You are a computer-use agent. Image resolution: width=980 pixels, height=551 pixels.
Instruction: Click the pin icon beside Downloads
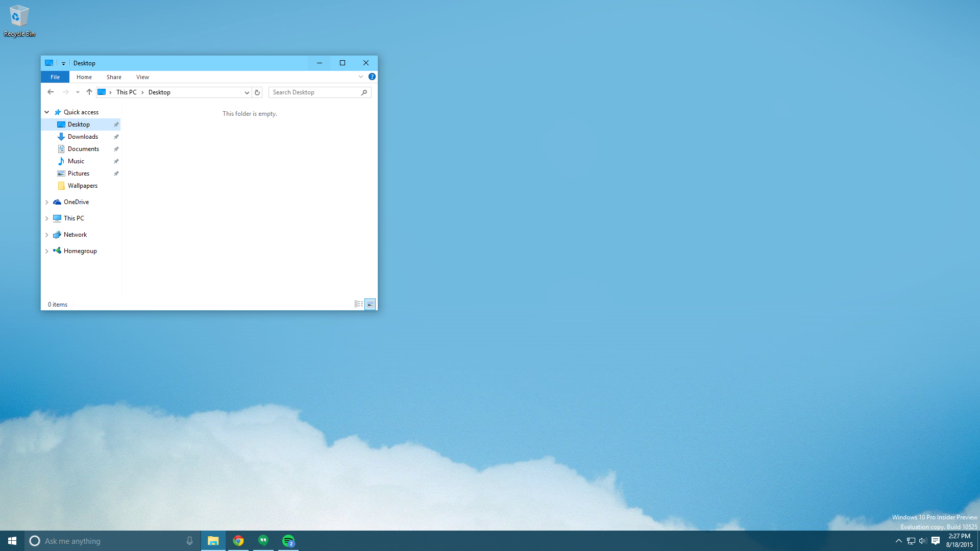(116, 137)
